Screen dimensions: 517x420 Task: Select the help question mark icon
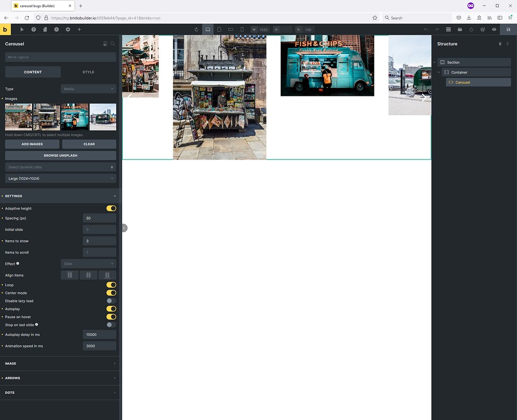click(33, 29)
